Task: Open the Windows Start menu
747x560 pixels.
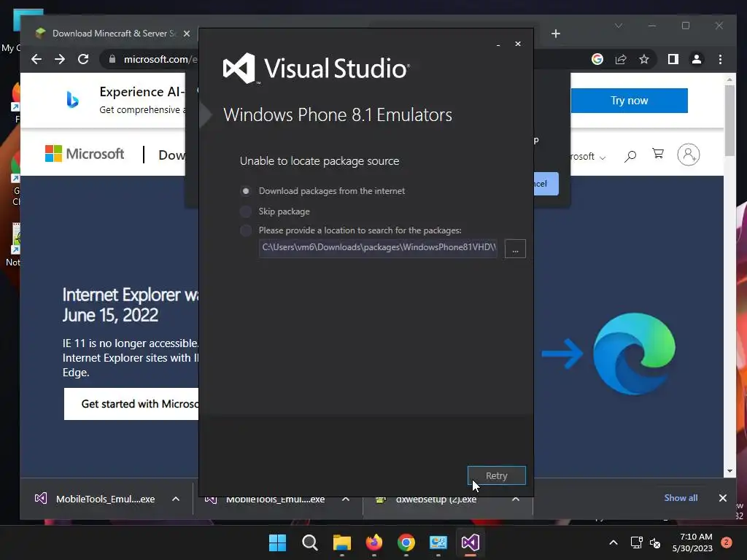Action: 278,542
